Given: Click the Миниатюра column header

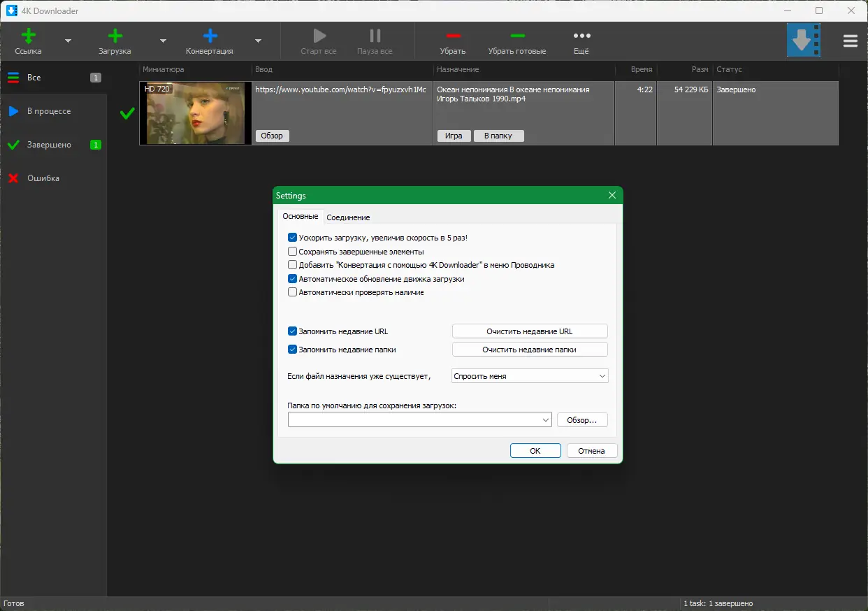Looking at the screenshot, I should click(195, 69).
